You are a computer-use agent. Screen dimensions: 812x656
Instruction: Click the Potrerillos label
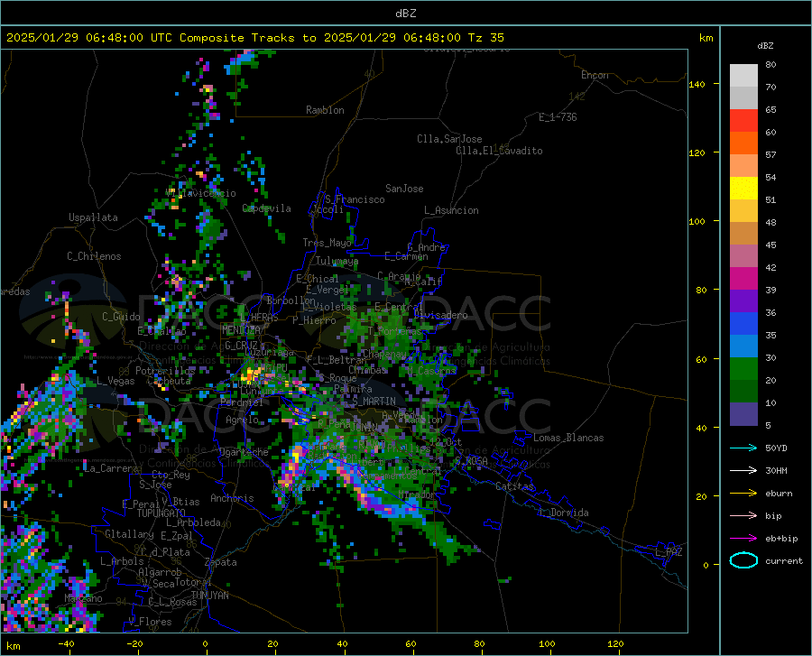[165, 371]
